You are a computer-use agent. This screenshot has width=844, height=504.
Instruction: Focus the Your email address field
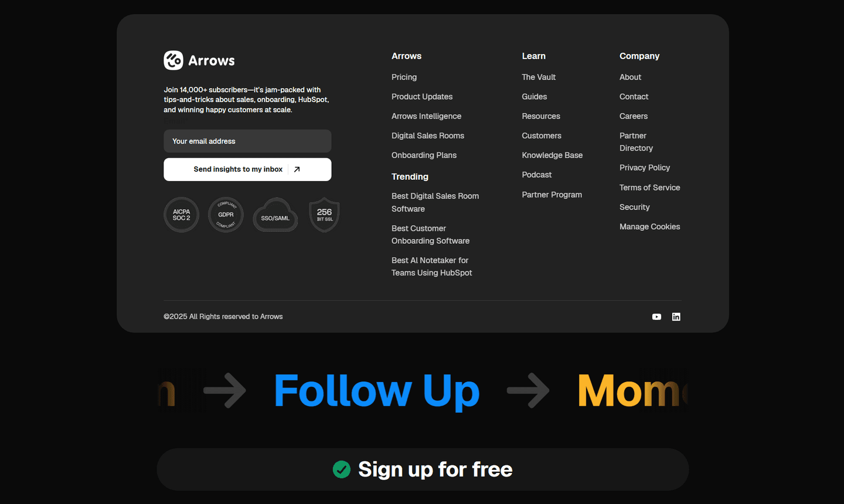point(247,141)
